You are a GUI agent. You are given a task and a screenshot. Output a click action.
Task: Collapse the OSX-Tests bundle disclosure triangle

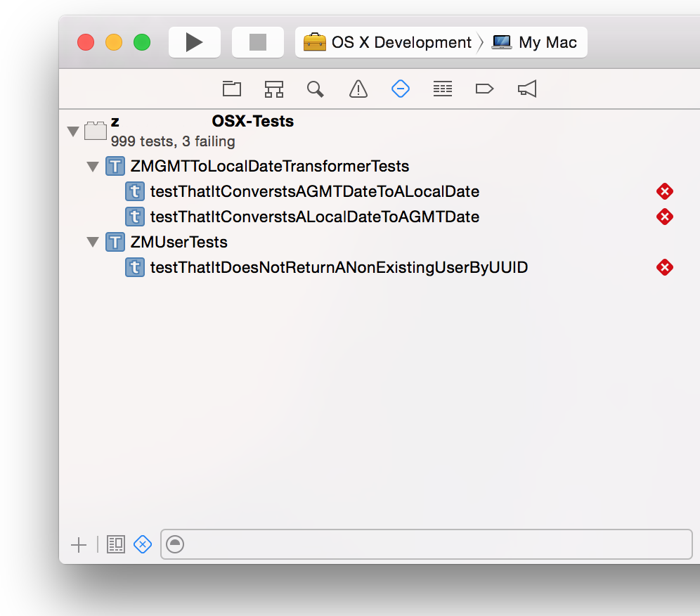point(73,131)
